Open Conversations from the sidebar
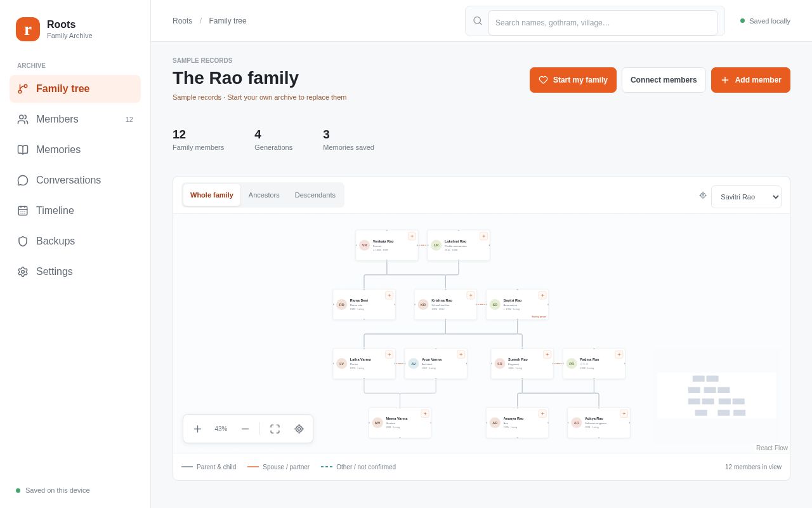This screenshot has width=812, height=508. tap(75, 180)
